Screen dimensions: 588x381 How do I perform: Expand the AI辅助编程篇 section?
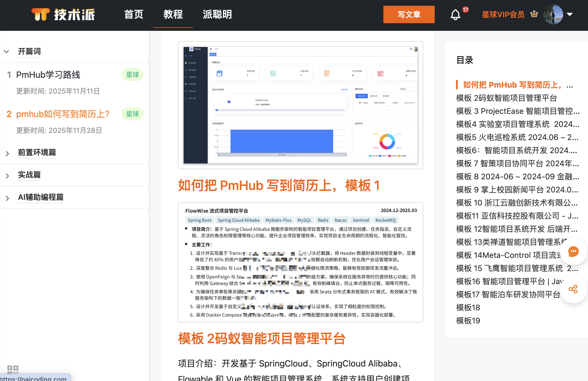tap(7, 198)
